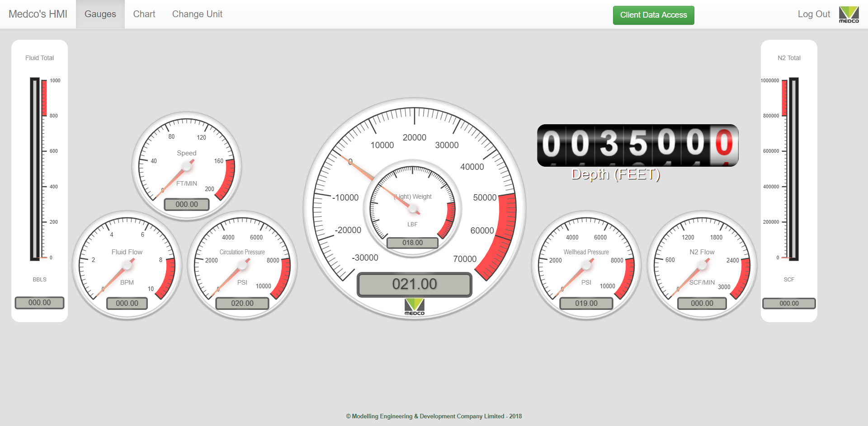Open the Change Unit menu item
This screenshot has width=868, height=426.
197,14
